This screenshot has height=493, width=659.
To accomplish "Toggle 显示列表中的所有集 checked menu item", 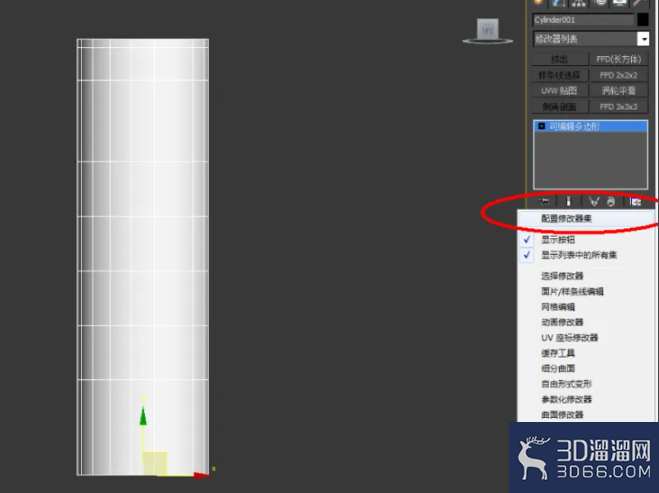I will click(585, 255).
